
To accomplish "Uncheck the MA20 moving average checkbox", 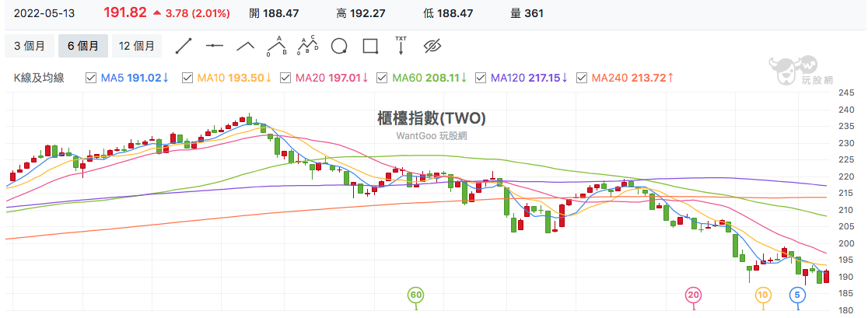I will pos(285,78).
